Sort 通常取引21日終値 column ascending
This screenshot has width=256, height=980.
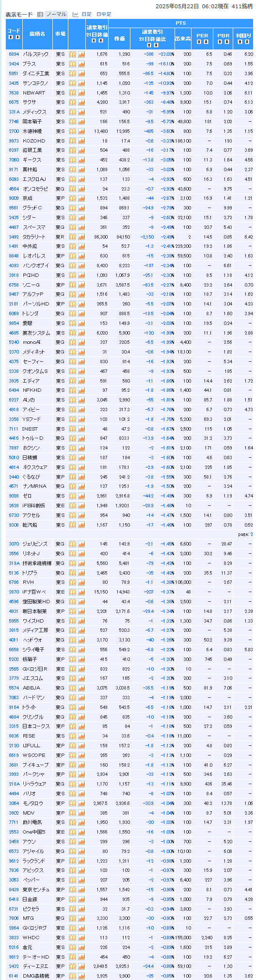[94, 41]
